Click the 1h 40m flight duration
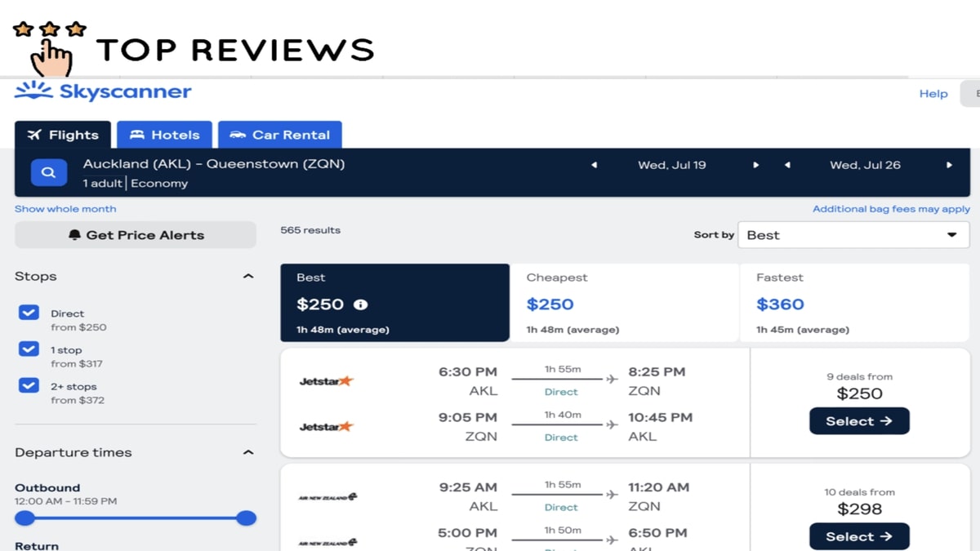980x551 pixels. point(563,415)
